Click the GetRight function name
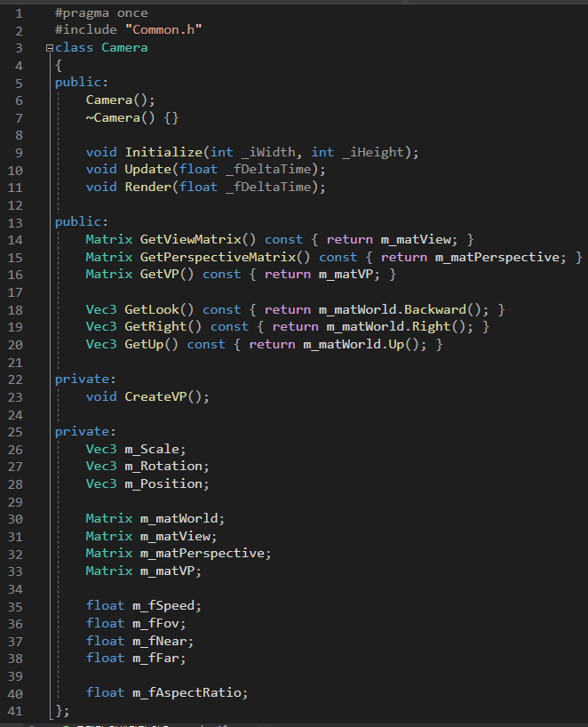This screenshot has width=588, height=727. coord(155,327)
